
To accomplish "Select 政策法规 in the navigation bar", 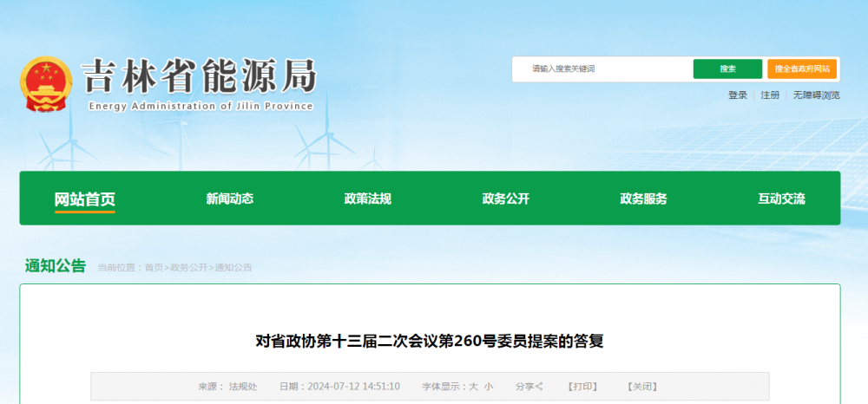I will (x=368, y=199).
